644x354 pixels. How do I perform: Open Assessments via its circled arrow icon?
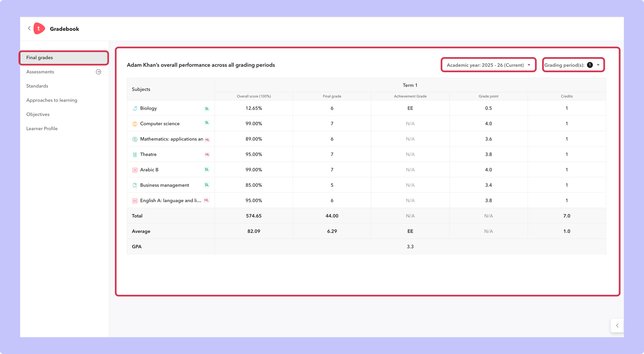(x=99, y=72)
